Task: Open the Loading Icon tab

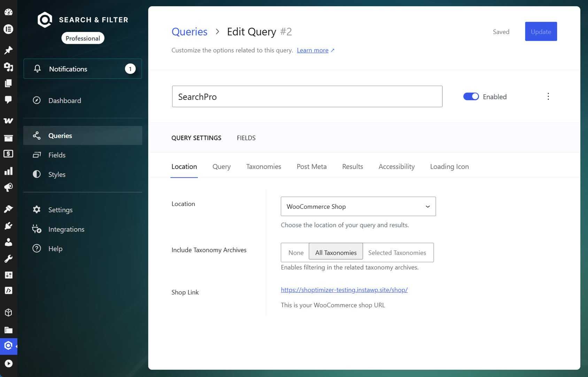Action: [449, 166]
